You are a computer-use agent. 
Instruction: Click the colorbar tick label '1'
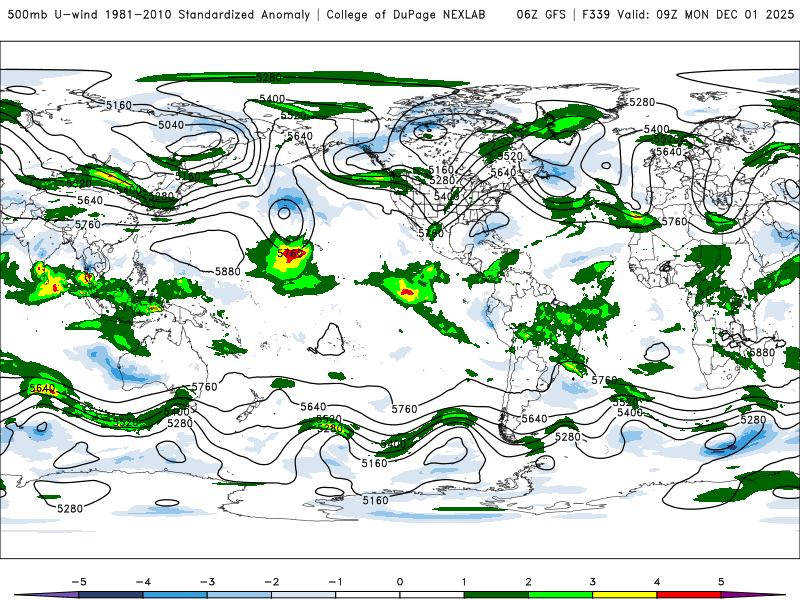(464, 582)
